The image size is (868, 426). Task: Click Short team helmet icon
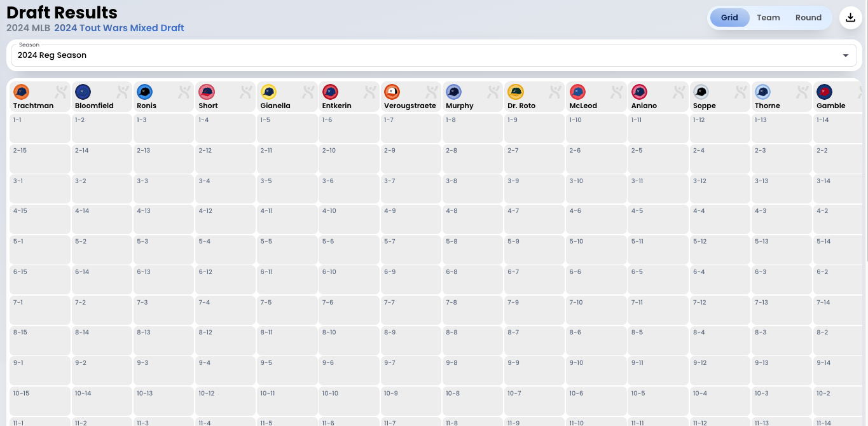(x=206, y=92)
